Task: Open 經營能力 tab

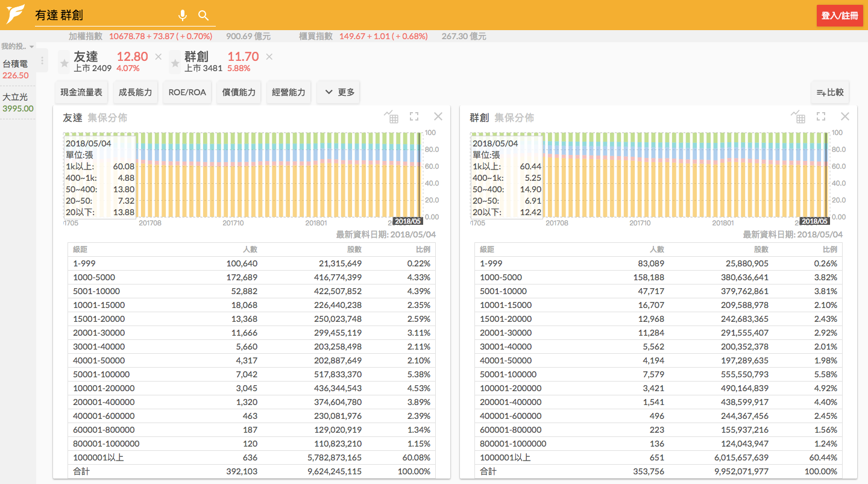Action: coord(289,92)
